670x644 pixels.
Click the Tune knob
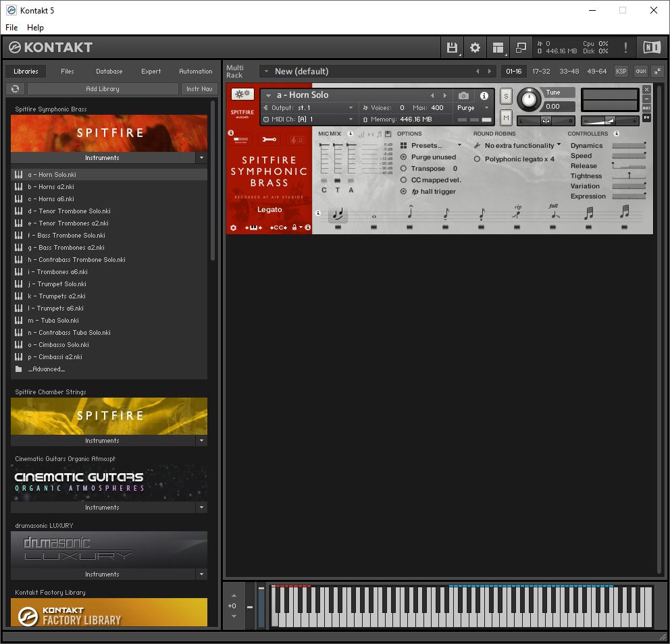point(529,99)
